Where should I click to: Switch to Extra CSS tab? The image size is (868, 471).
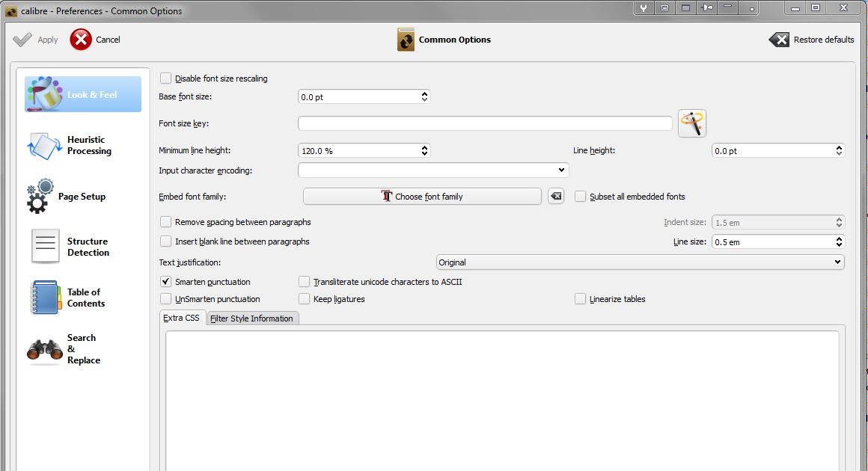point(182,318)
